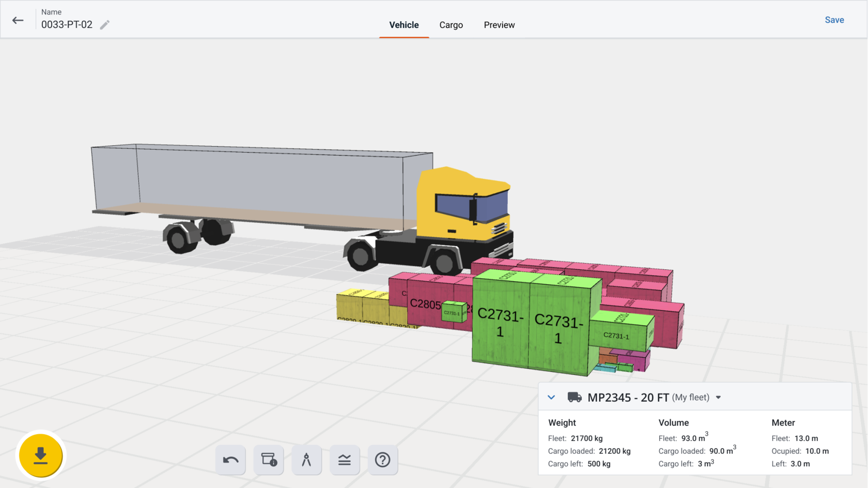Click the truck icon beside MP2345
This screenshot has width=868, height=488.
click(574, 398)
